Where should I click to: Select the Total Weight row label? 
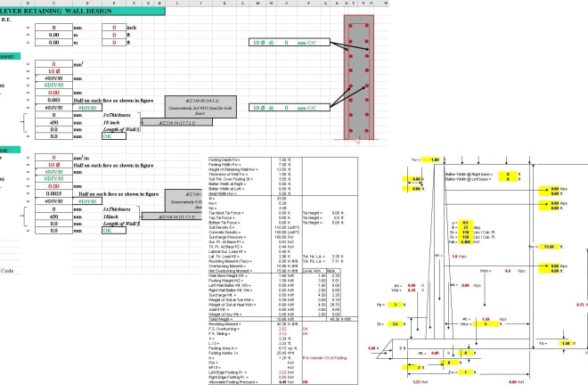(221, 319)
